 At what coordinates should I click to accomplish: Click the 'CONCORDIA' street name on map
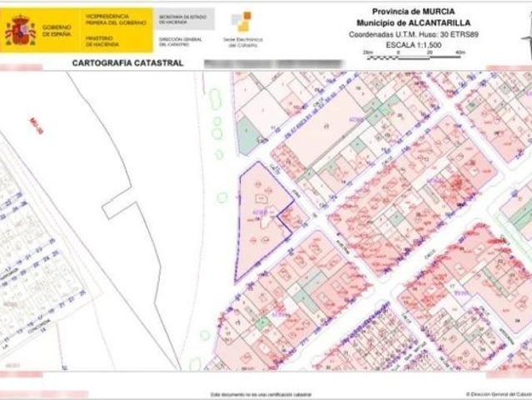[40, 327]
